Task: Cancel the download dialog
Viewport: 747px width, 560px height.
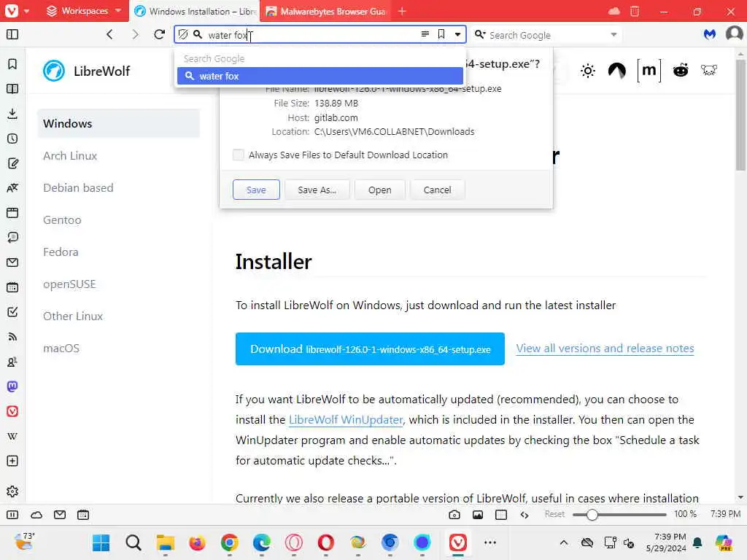Action: (x=437, y=190)
